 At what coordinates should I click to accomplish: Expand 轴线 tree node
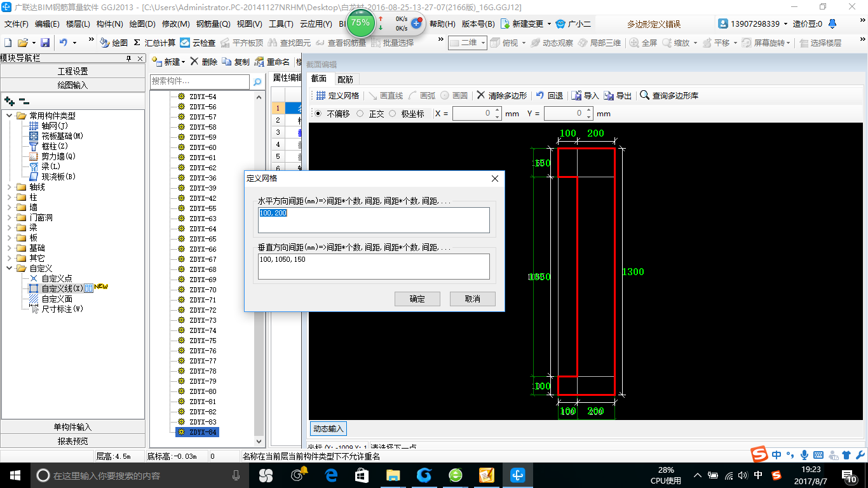[10, 187]
